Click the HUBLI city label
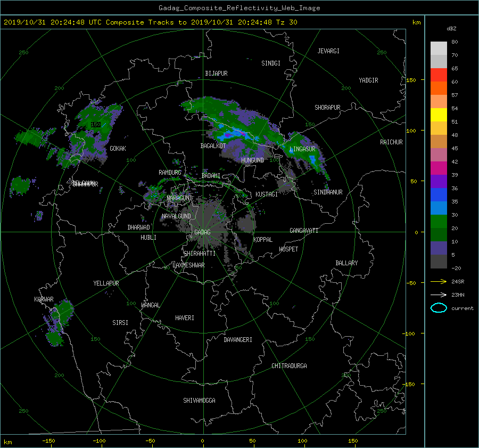 [148, 238]
